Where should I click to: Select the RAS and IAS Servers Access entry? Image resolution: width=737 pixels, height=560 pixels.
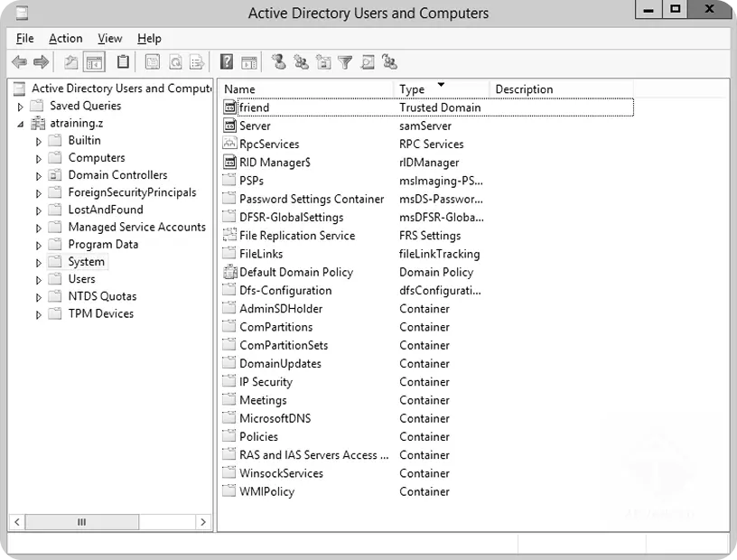coord(314,454)
